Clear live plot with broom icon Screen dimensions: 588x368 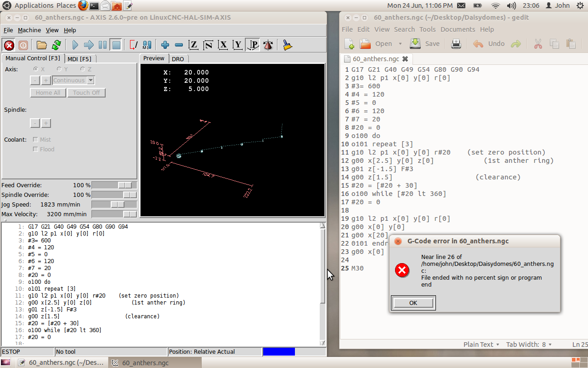click(287, 45)
